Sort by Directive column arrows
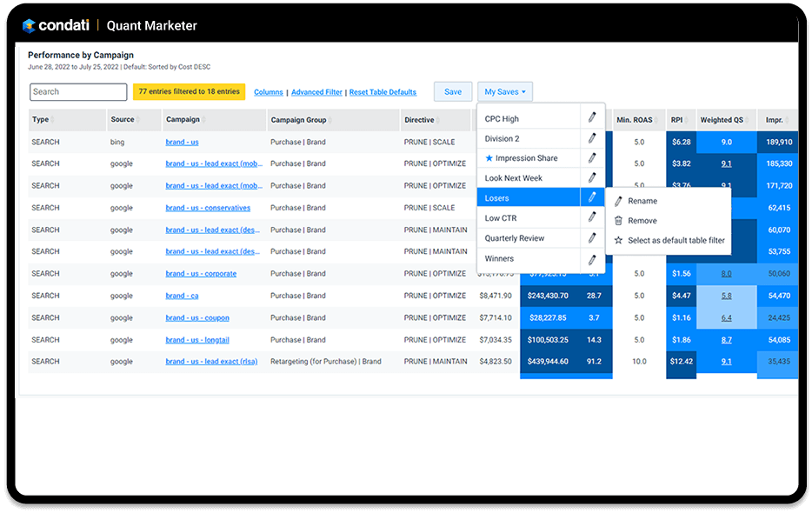 click(x=438, y=120)
